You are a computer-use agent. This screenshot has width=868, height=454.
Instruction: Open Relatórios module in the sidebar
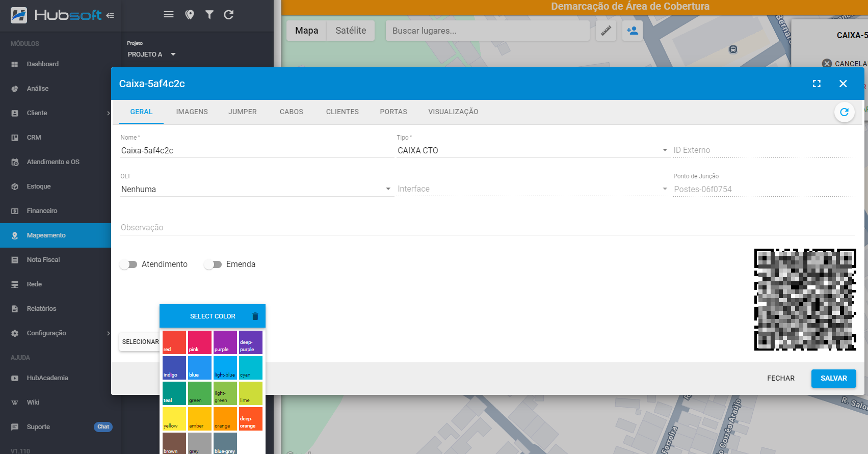pos(56,309)
